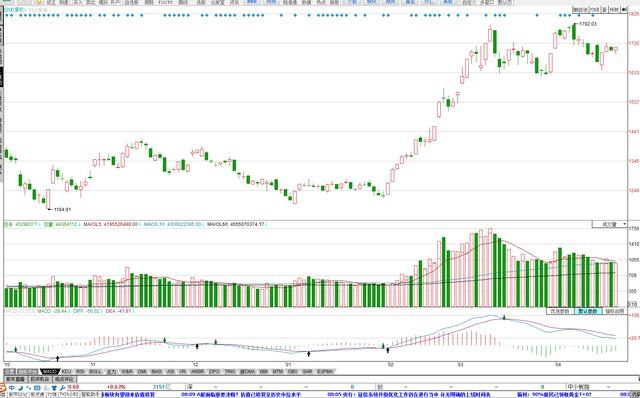Select the MTM indicator tab
This screenshot has width=640, height=398.
278,371
